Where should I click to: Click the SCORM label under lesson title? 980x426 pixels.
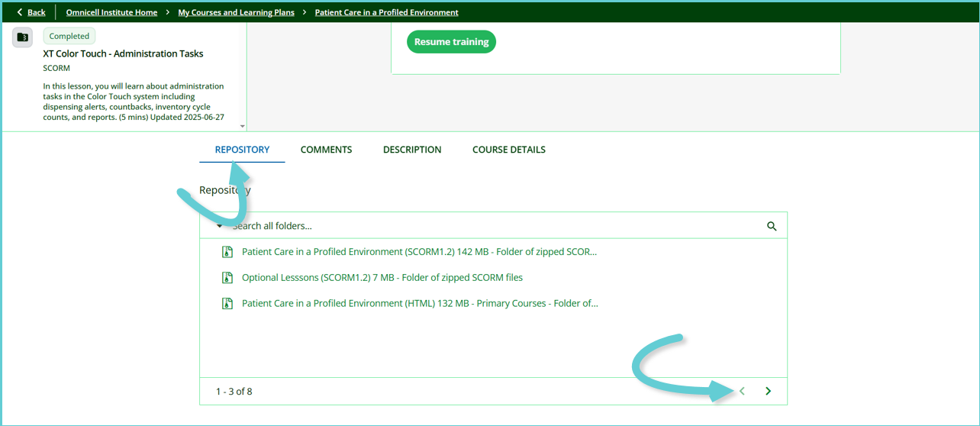tap(56, 68)
